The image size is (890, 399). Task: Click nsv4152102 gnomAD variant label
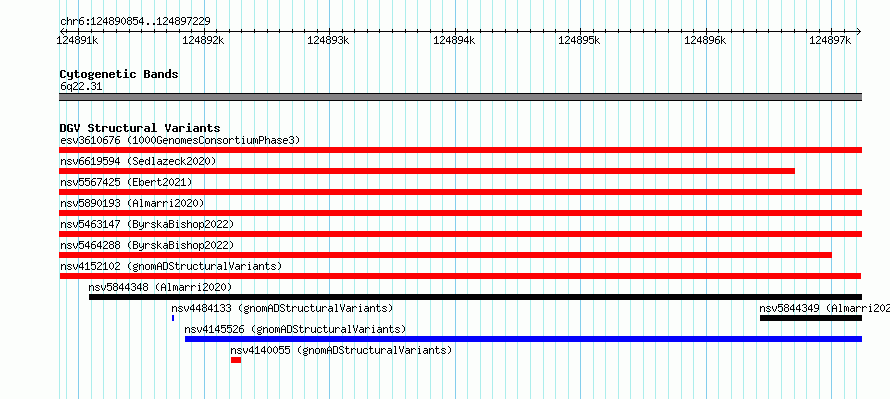[x=171, y=266]
